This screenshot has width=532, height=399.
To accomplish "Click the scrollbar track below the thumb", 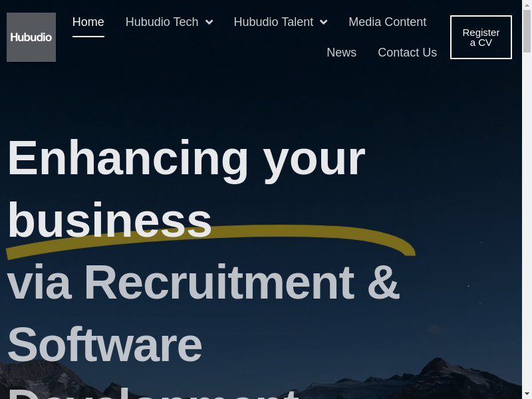I will point(527,221).
